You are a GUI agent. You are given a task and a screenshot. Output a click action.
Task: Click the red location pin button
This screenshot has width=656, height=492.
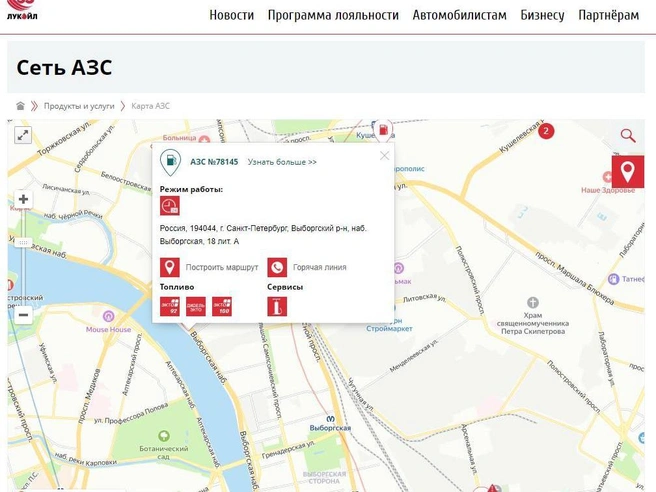(628, 172)
